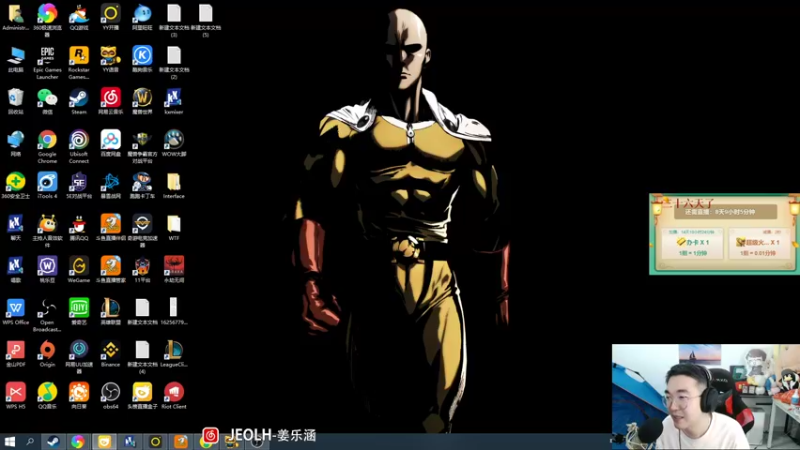Screen dimensions: 800x450
Task: Select the YY语音 raccoon icon
Action: pos(111,60)
